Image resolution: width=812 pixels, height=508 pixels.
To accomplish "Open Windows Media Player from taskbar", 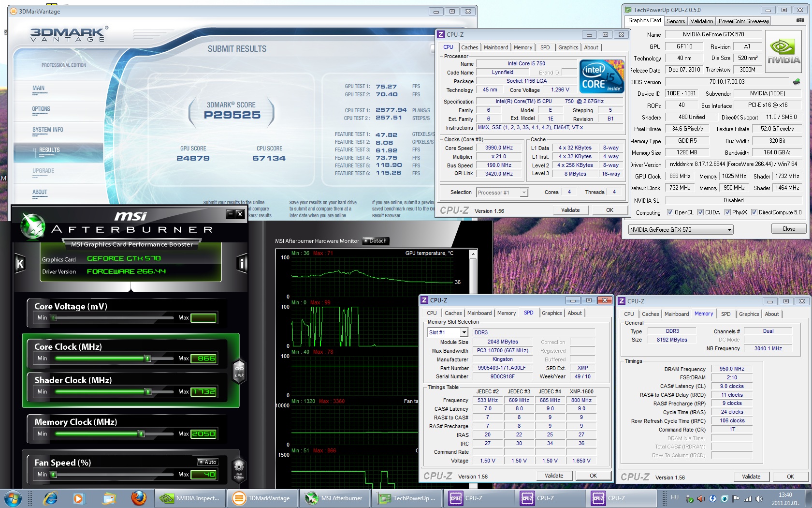I will [x=79, y=498].
